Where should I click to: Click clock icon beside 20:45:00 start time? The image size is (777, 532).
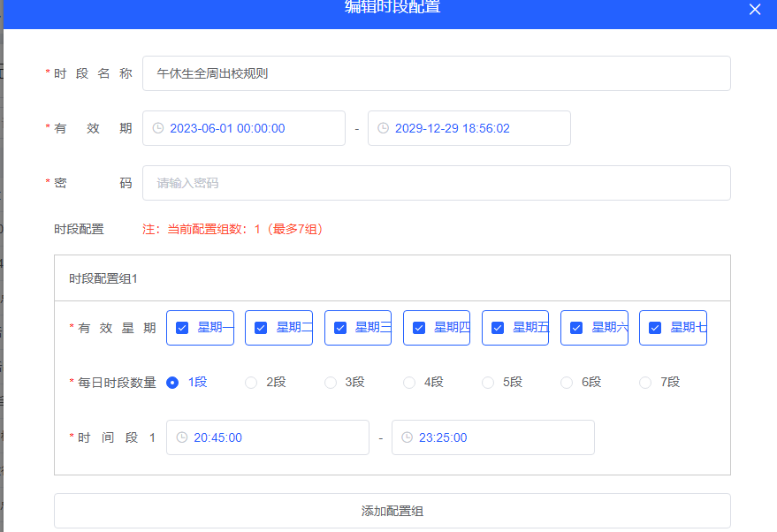tap(182, 437)
